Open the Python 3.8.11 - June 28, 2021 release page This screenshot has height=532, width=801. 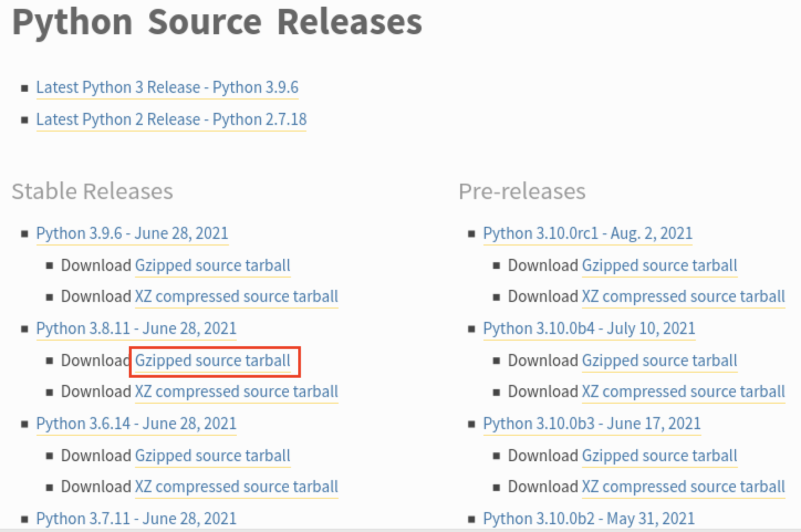tap(136, 328)
